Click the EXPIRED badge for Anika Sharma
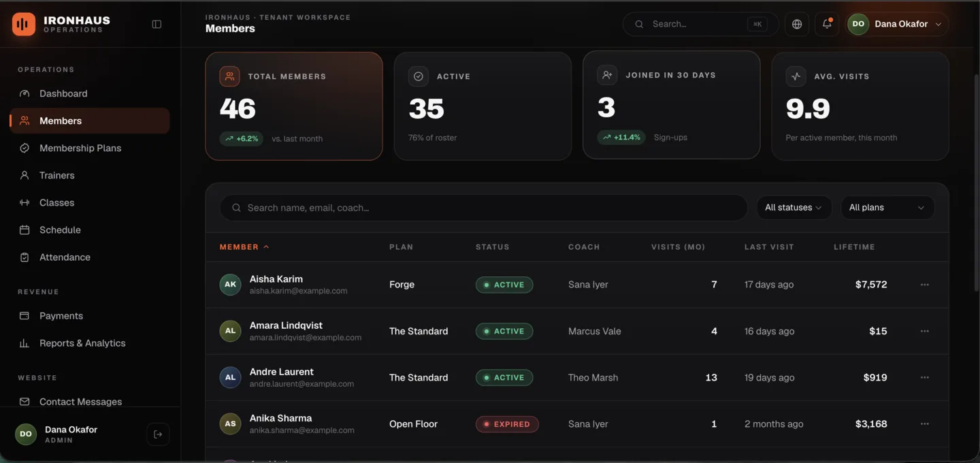The height and width of the screenshot is (463, 980). pos(507,424)
